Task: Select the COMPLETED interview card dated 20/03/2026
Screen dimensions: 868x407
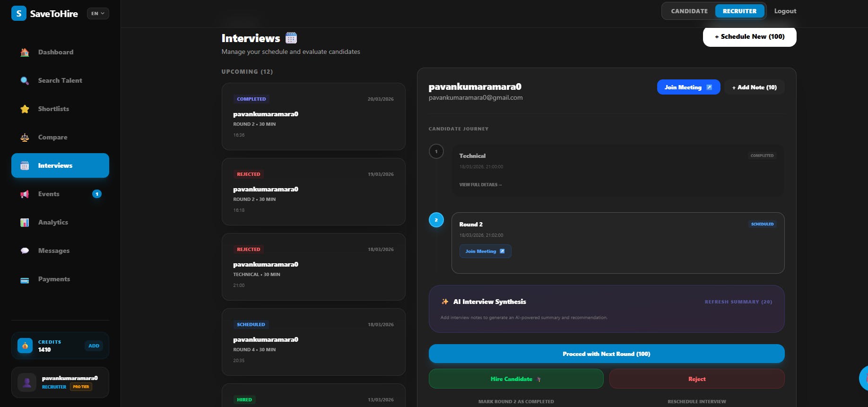Action: tap(313, 116)
